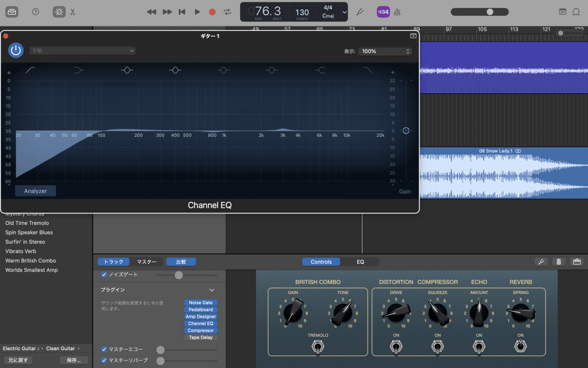Toggle the Channel EQ power button
This screenshot has height=368, width=588.
tap(16, 50)
